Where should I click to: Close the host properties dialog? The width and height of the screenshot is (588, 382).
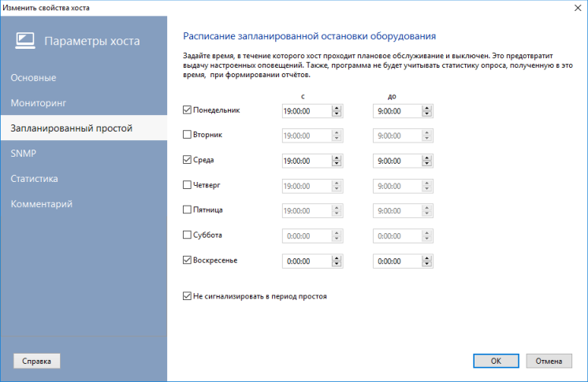pos(578,8)
